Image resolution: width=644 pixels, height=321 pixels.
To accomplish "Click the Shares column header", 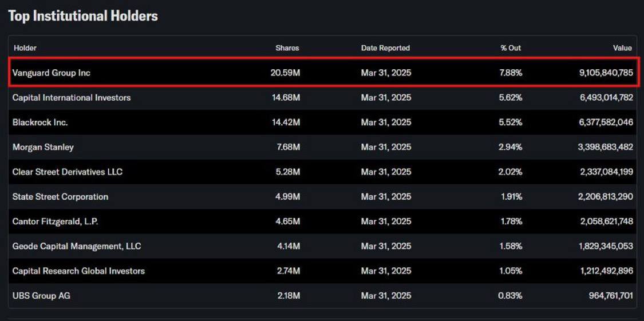I will [287, 48].
